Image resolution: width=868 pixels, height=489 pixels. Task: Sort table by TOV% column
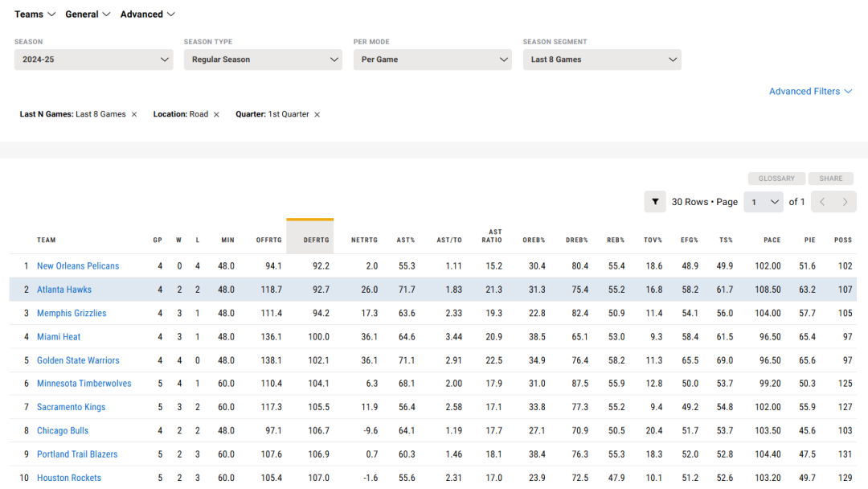pyautogui.click(x=653, y=240)
